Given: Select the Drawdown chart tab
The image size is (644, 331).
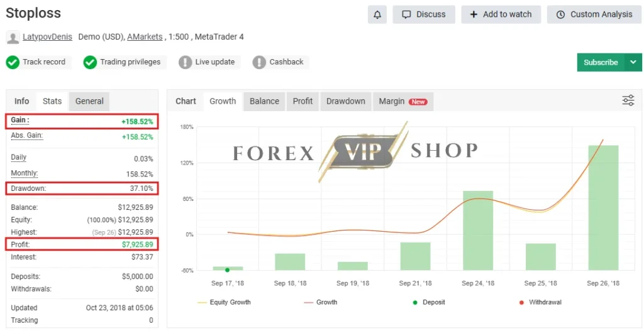Looking at the screenshot, I should click(x=346, y=101).
